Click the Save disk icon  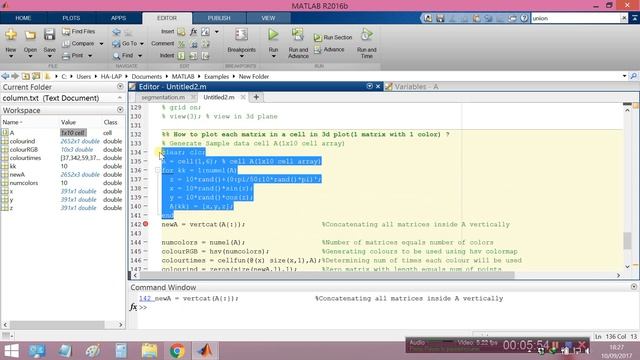pyautogui.click(x=49, y=34)
